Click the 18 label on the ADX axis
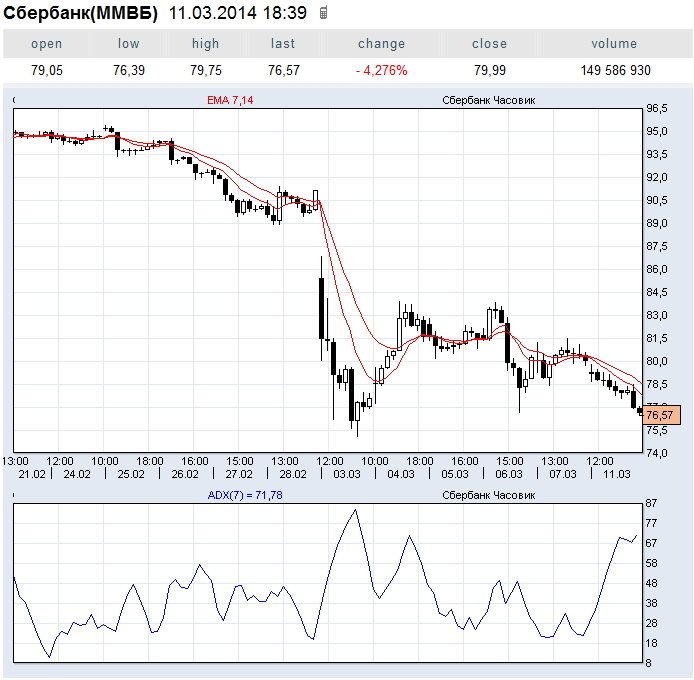This screenshot has height=680, width=694. [652, 643]
